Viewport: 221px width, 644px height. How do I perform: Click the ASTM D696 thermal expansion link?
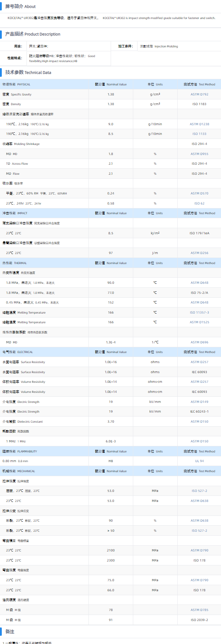(x=199, y=342)
